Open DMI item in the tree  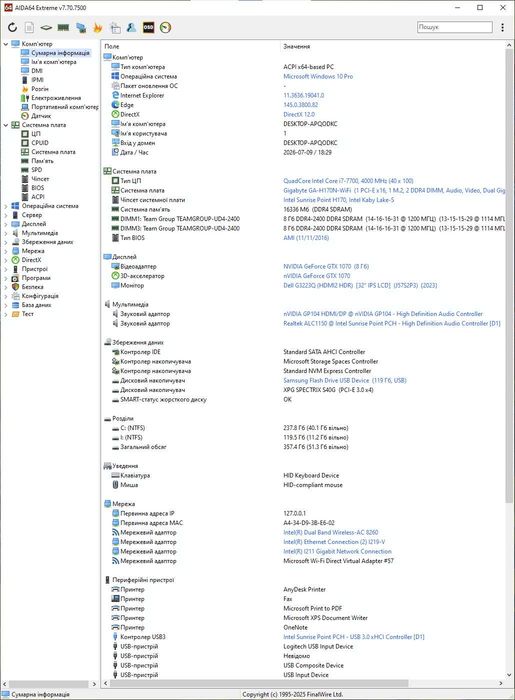coord(37,71)
